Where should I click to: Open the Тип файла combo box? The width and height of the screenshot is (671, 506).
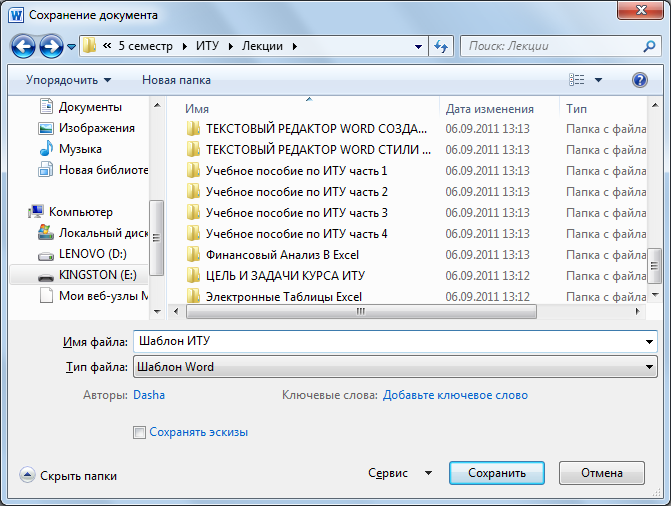[395, 367]
